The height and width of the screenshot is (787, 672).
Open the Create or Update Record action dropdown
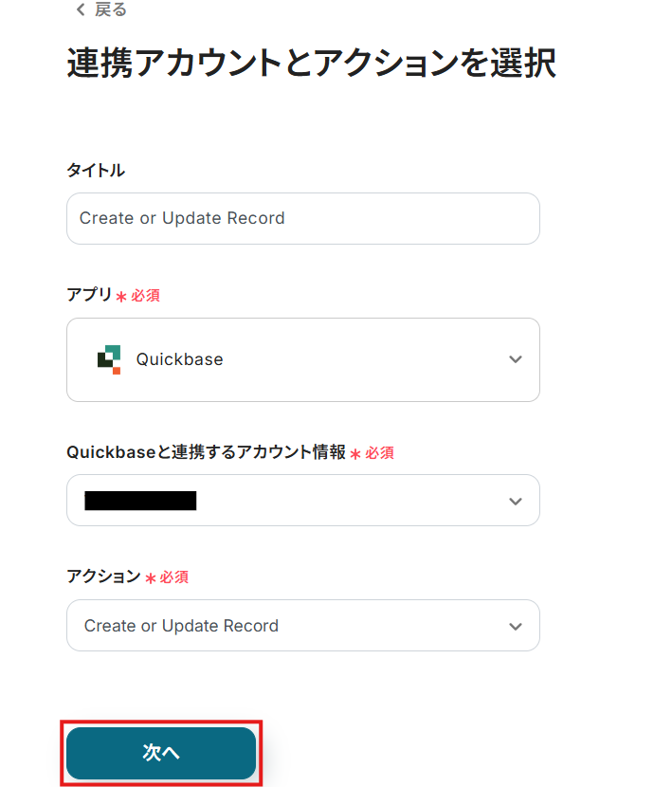tap(302, 626)
